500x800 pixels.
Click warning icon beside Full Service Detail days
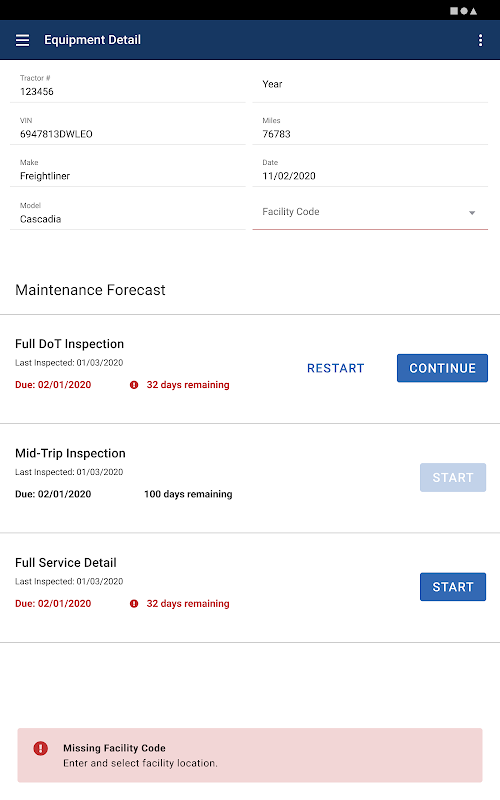pyautogui.click(x=134, y=604)
